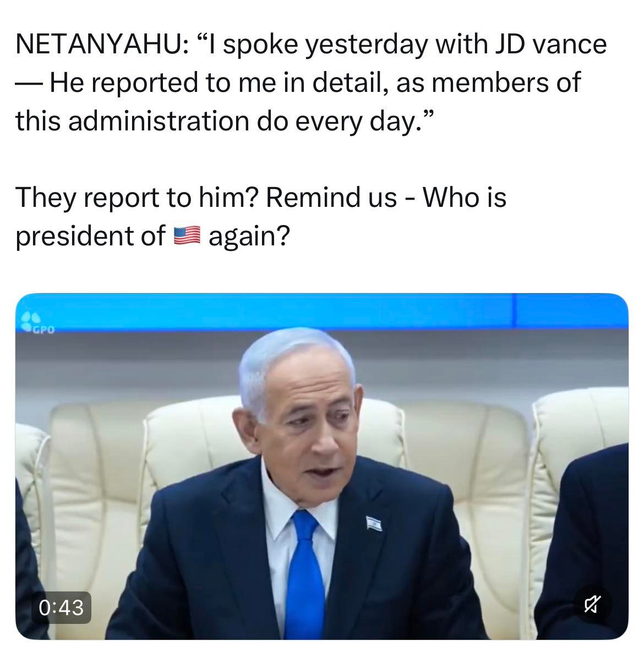644x658 pixels.
Task: Play the Netanyahu video clip
Action: 322,466
